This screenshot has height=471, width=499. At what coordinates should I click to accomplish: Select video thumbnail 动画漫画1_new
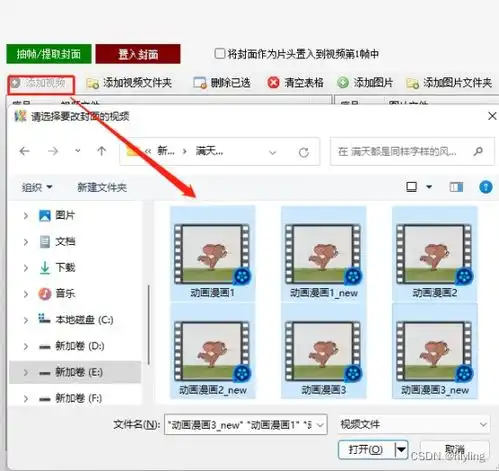click(324, 254)
